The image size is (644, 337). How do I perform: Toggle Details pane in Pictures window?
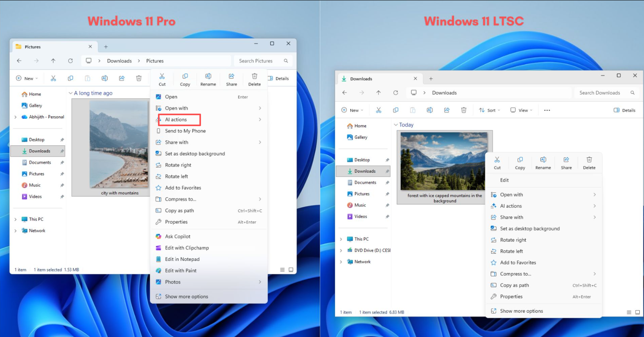tap(278, 78)
